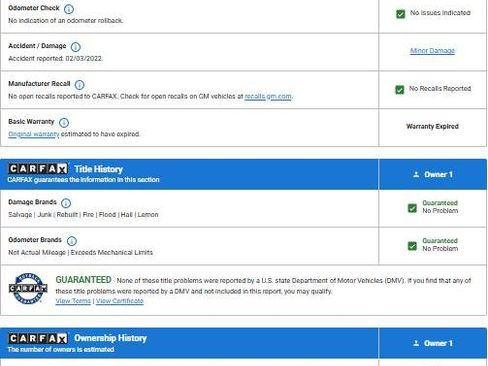Click the Not Actual Mileage text line
This screenshot has height=366, width=488.
coord(80,252)
